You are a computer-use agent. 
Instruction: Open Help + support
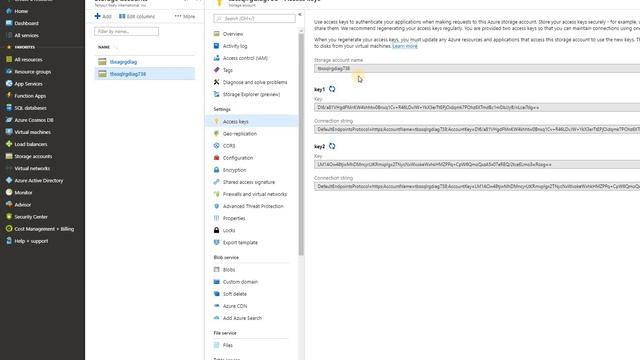(x=31, y=241)
